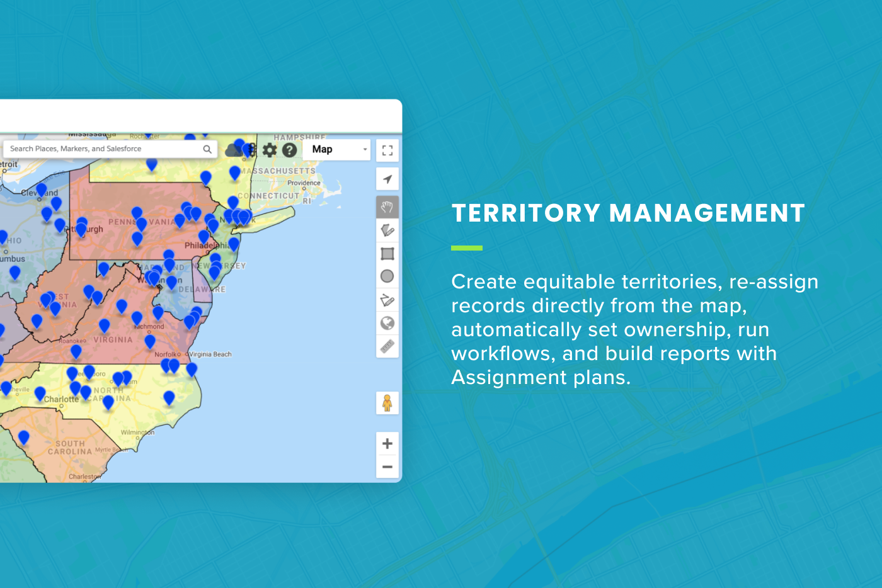Viewport: 882px width, 588px height.
Task: Click the magnifying glass search icon
Action: point(207,149)
